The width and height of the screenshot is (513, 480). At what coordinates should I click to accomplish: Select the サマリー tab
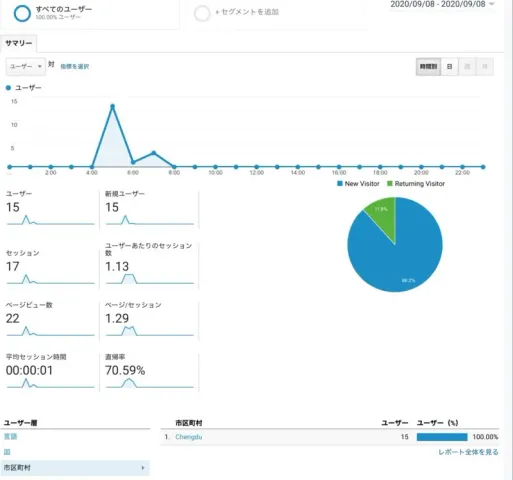tap(19, 43)
